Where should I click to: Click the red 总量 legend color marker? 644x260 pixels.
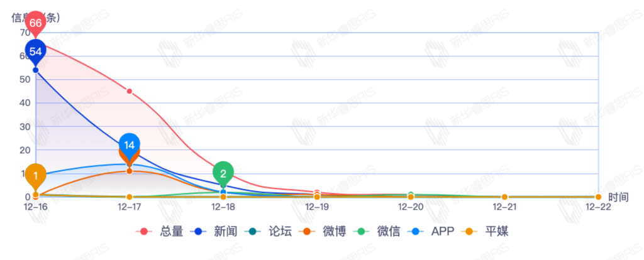point(145,231)
